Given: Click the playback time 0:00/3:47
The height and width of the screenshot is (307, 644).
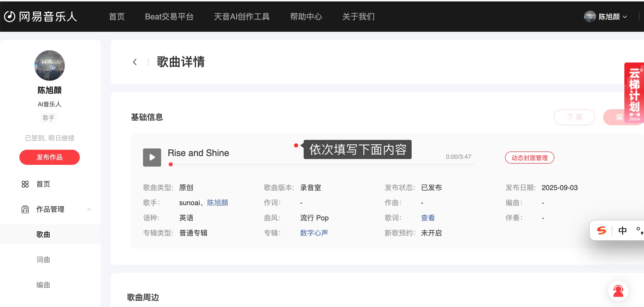Looking at the screenshot, I should point(458,157).
